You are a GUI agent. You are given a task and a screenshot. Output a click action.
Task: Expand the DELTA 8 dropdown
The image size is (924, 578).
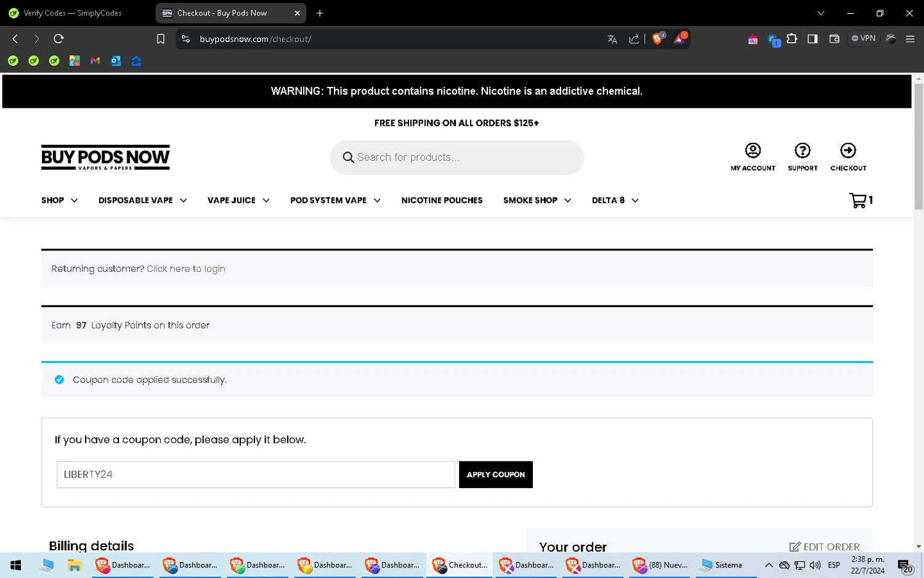pos(615,200)
